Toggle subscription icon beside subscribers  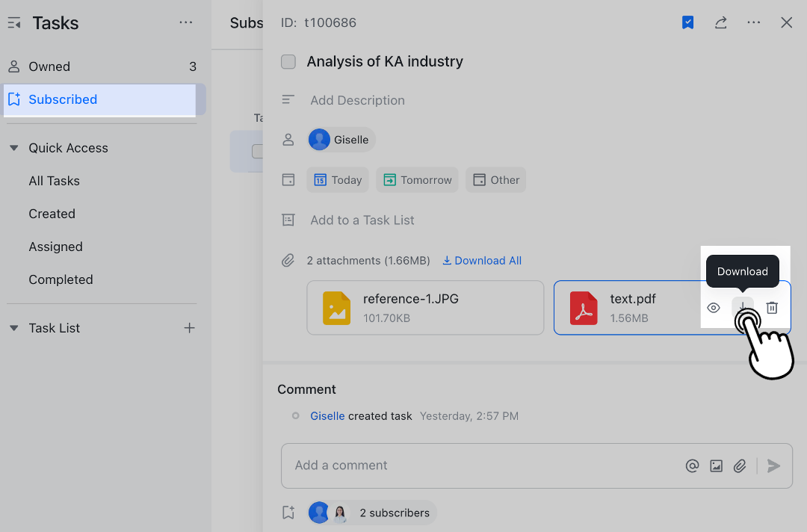(288, 513)
